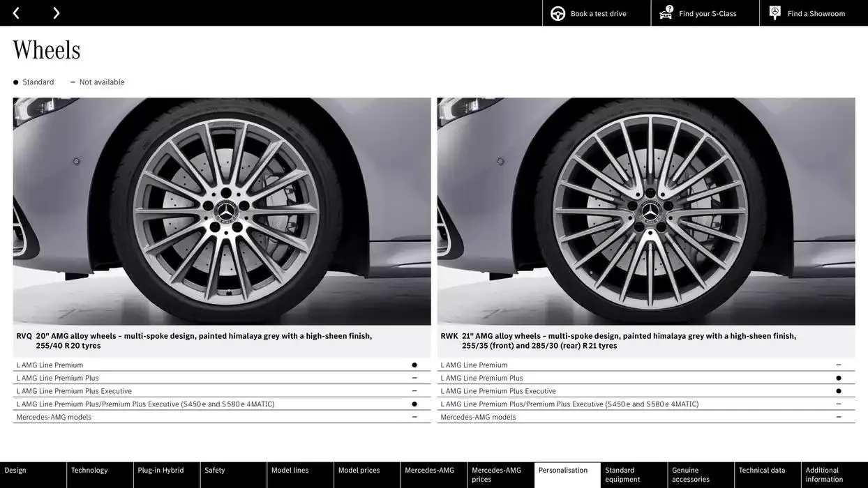Viewport: 868px width, 488px height.
Task: Toggle Mercedes-AMG models availability on the 20-inch wheel
Action: point(414,416)
